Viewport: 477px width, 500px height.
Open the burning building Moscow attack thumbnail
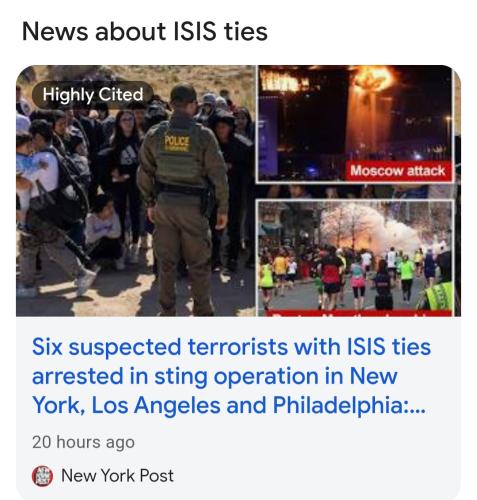(x=355, y=124)
